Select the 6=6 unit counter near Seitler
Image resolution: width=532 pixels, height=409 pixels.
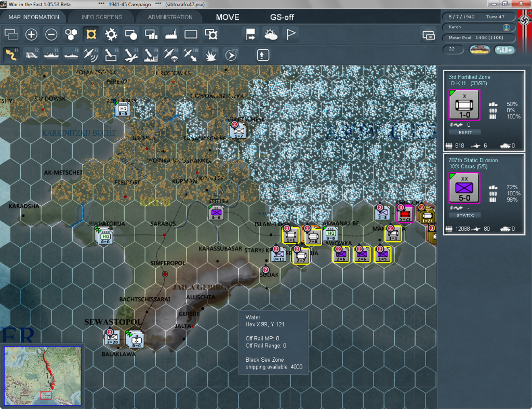[x=216, y=213]
